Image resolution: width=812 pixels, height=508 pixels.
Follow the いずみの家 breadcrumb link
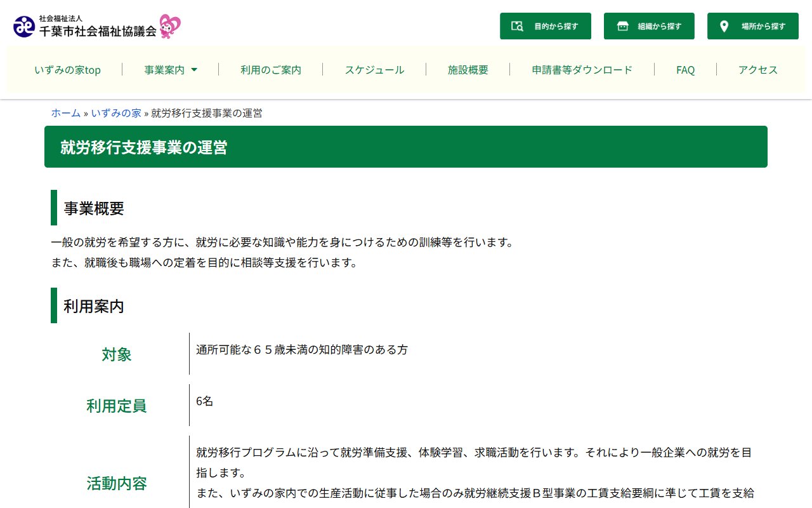point(116,113)
